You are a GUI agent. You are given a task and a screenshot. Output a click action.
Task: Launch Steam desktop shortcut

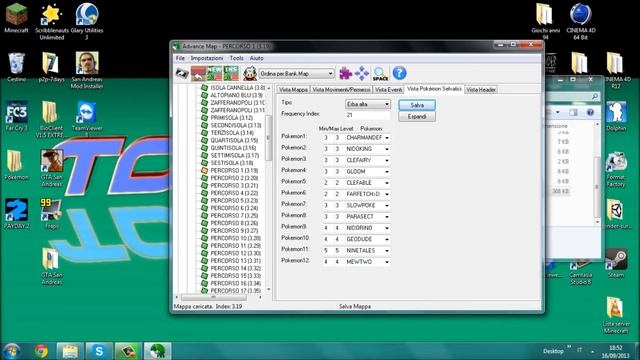click(616, 263)
